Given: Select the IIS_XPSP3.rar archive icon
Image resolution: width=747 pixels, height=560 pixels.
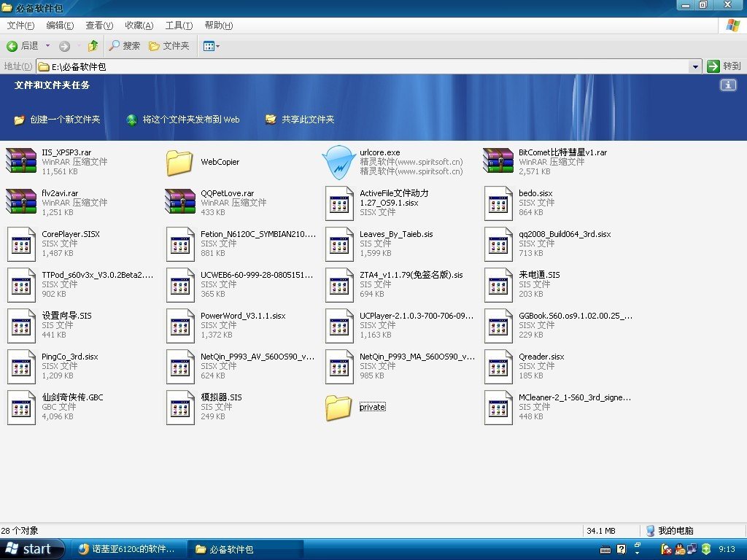Looking at the screenshot, I should point(20,162).
